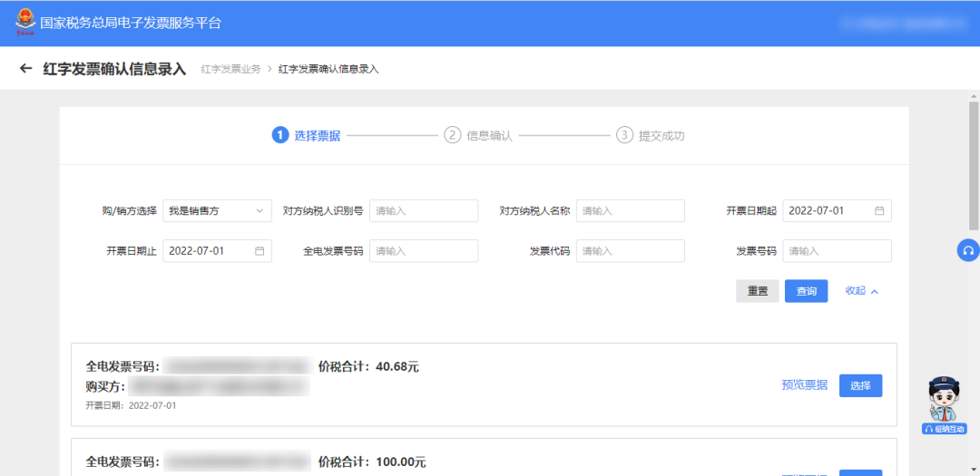Click step 1 选择票据 indicator
This screenshot has height=476, width=980.
click(307, 136)
